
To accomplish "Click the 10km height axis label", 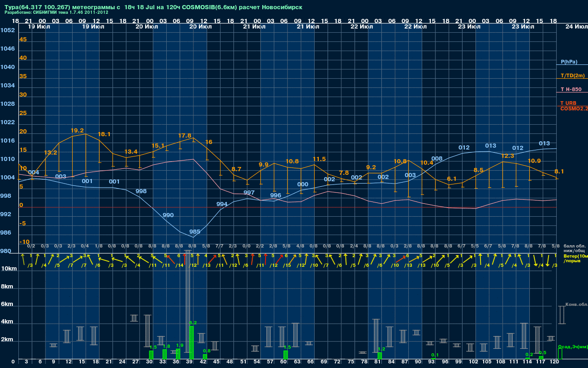I will (10, 269).
